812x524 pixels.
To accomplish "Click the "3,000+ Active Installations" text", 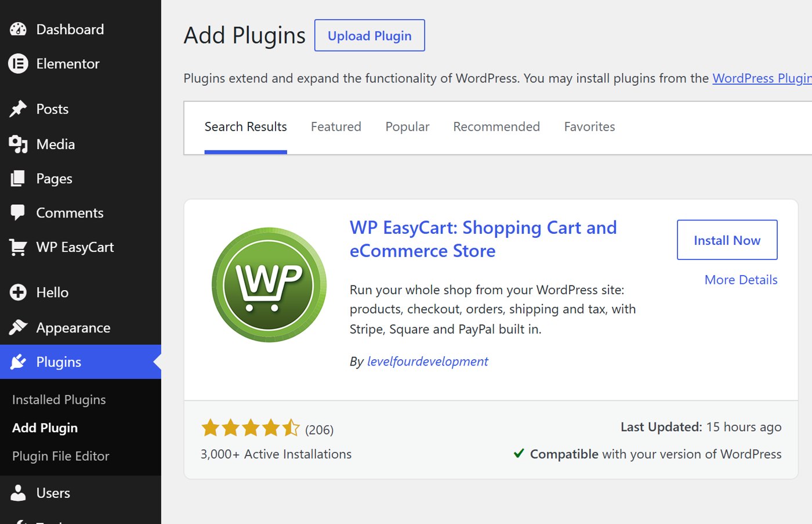I will click(276, 454).
